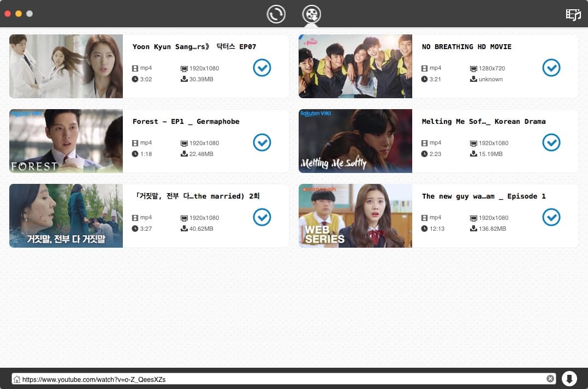The height and width of the screenshot is (389, 588).
Task: Click the 1280x720 resolution text
Action: (491, 68)
